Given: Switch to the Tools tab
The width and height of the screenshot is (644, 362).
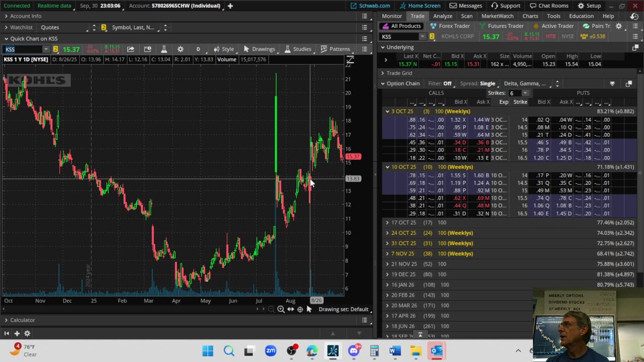Looking at the screenshot, I should 553,16.
